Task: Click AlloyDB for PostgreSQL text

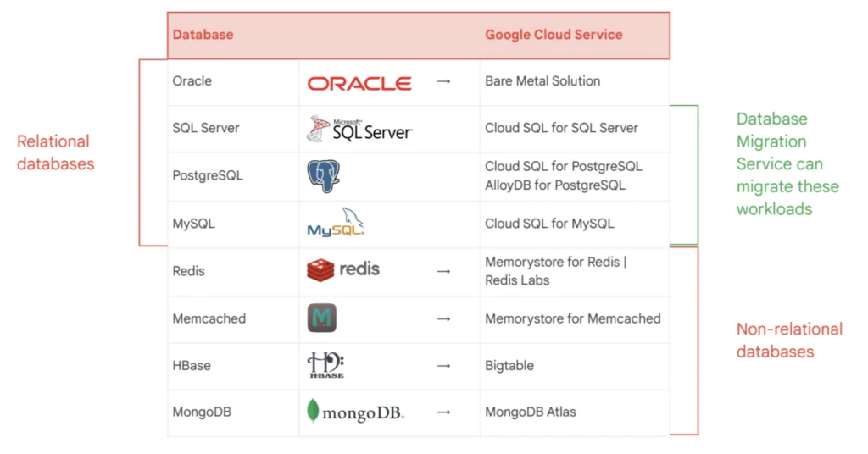Action: point(554,185)
